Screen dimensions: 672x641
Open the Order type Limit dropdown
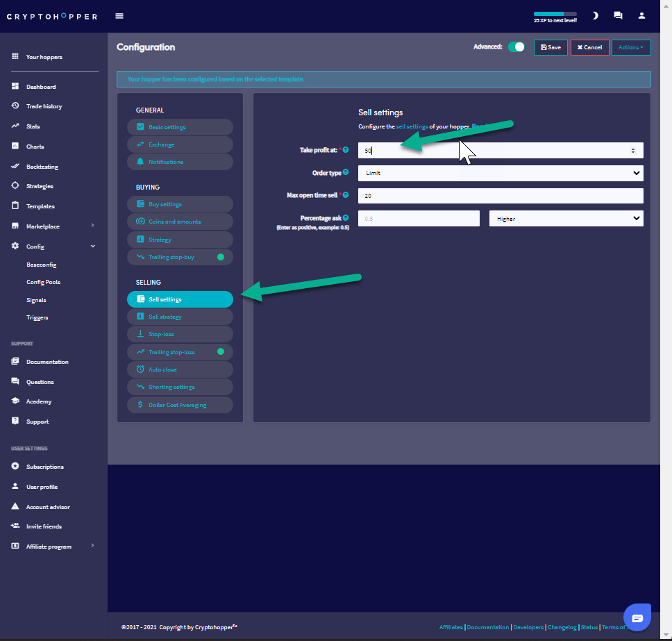tap(501, 173)
